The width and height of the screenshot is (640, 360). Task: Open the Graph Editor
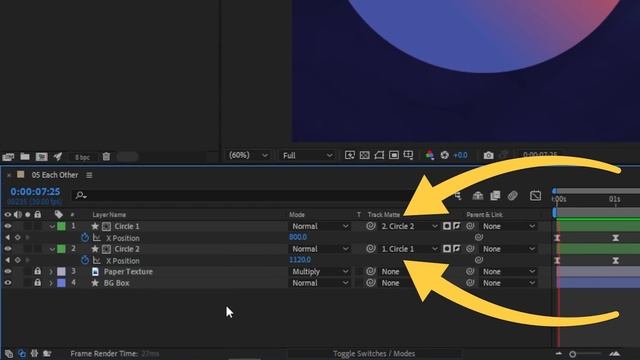click(x=535, y=196)
